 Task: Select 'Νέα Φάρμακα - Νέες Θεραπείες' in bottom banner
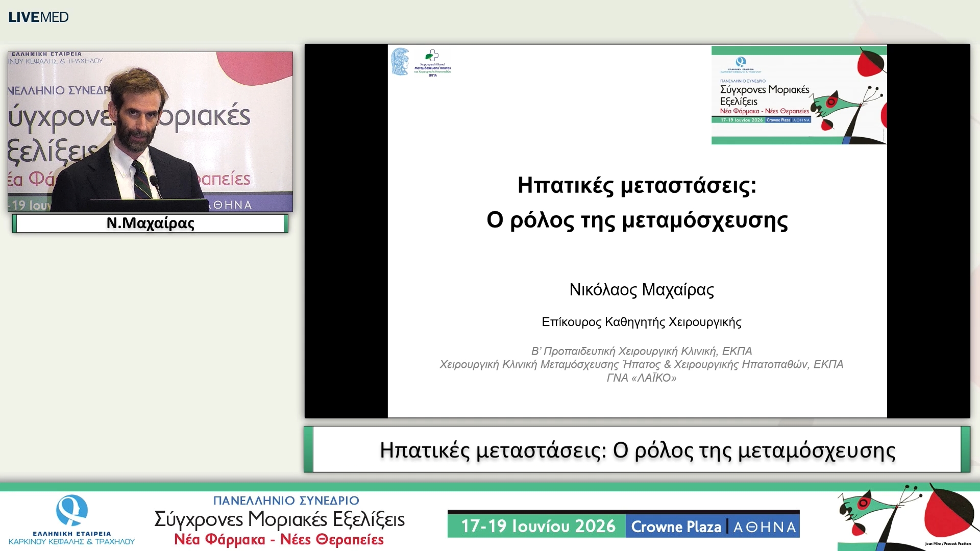279,540
